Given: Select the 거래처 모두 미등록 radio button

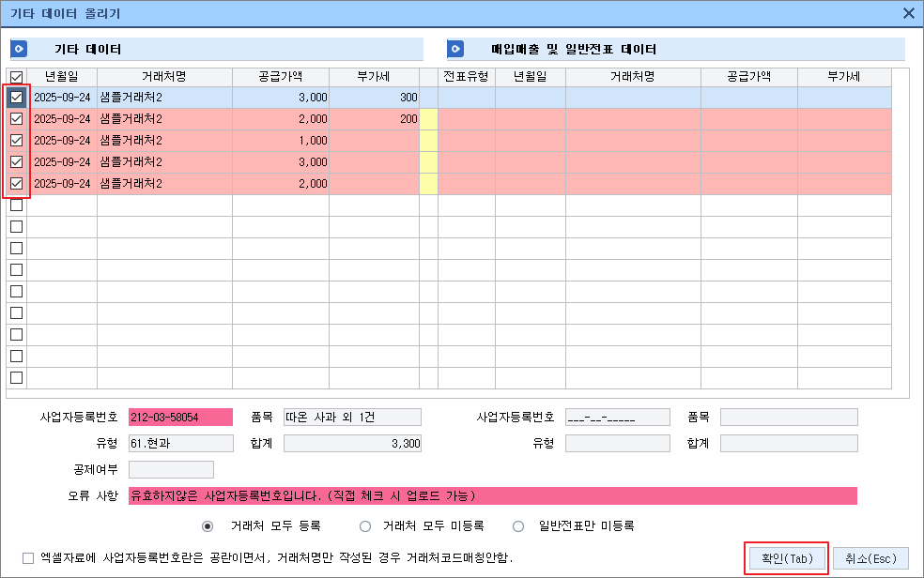Looking at the screenshot, I should pyautogui.click(x=364, y=525).
